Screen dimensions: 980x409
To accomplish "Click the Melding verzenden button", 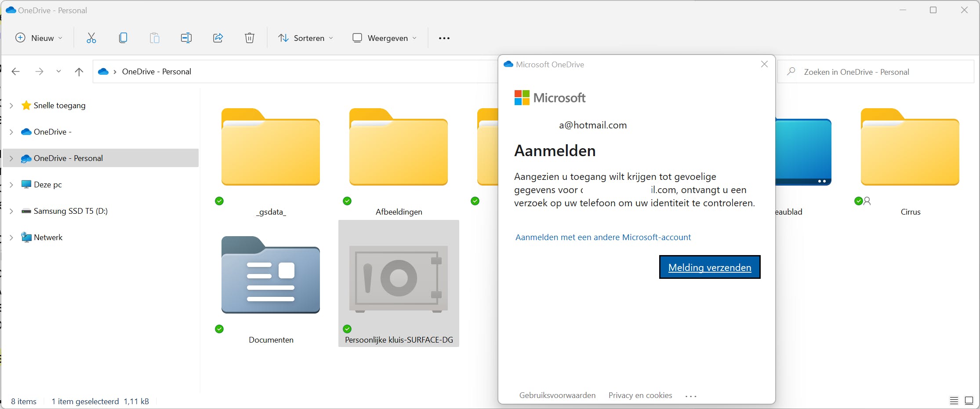I will tap(709, 267).
